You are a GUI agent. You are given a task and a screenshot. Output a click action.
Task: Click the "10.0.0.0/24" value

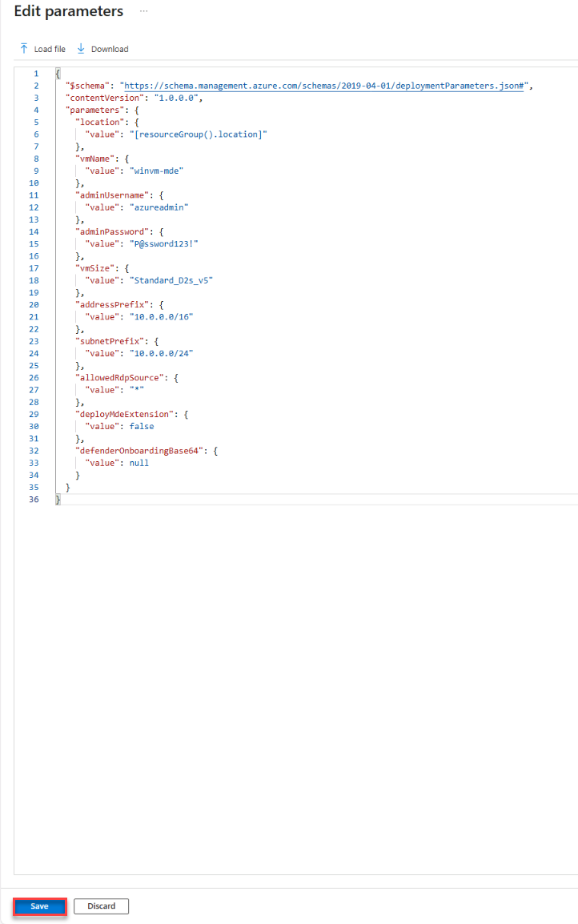click(161, 354)
